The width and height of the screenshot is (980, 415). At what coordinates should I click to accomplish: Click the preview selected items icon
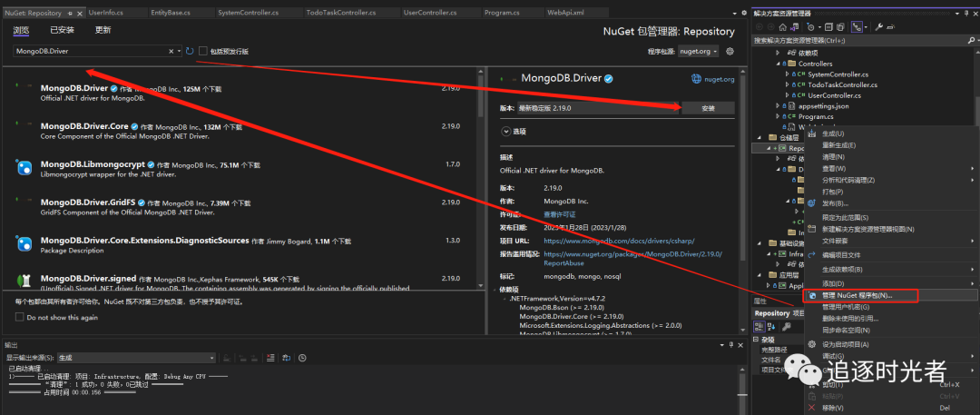pos(891,27)
